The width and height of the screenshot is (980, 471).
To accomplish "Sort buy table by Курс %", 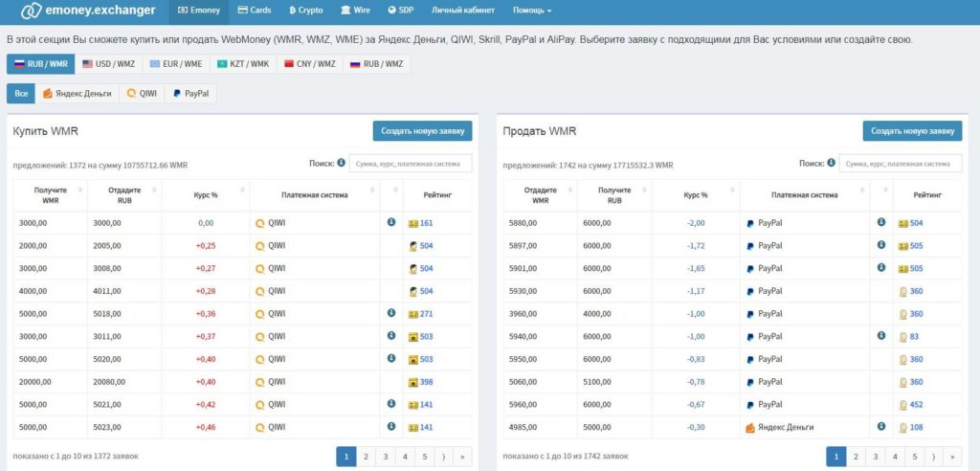I will pos(206,195).
